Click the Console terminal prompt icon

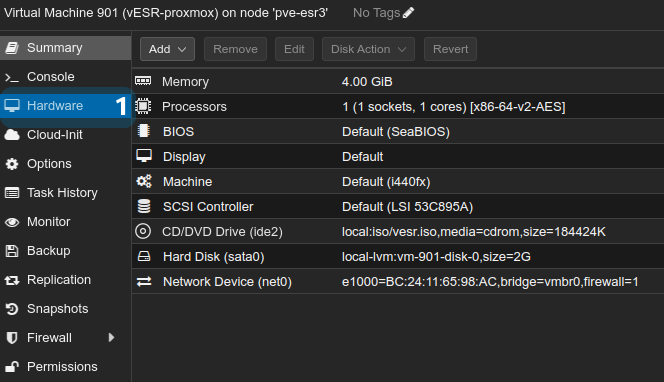pos(12,77)
